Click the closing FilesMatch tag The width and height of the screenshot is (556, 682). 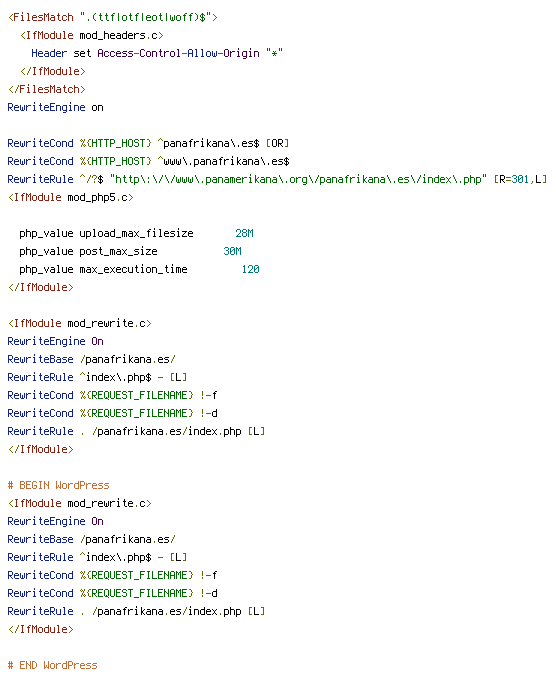(47, 90)
